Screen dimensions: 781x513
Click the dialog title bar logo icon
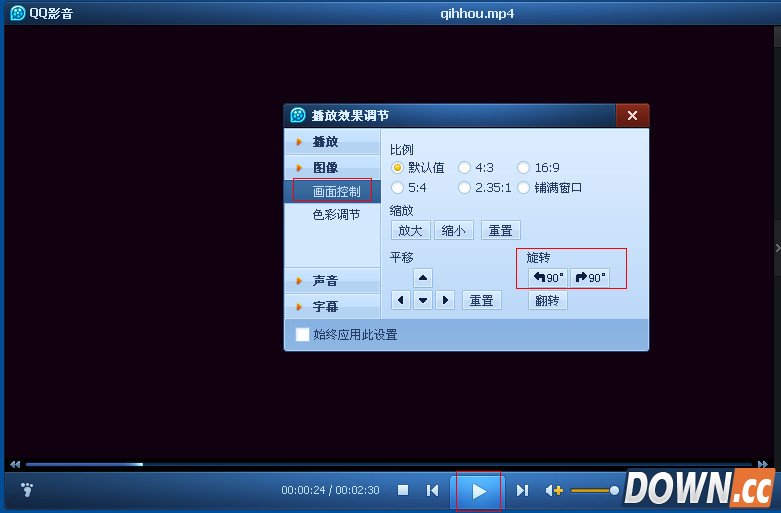[298, 115]
